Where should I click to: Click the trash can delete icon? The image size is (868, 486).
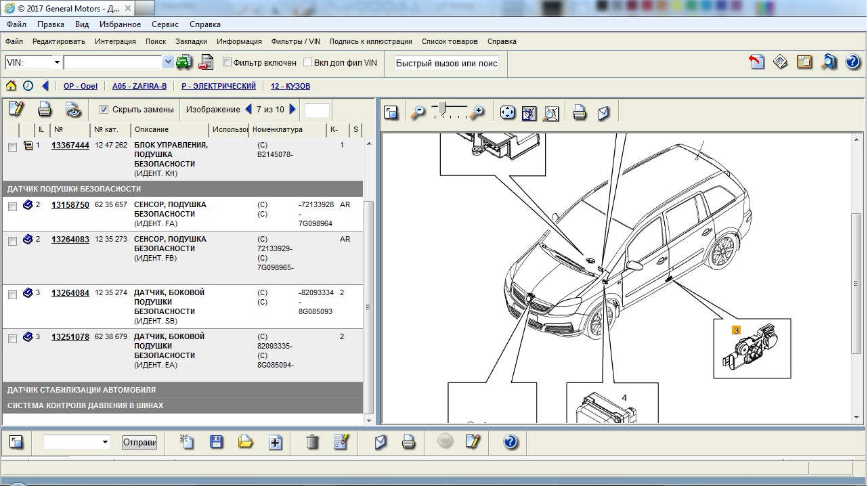(312, 443)
